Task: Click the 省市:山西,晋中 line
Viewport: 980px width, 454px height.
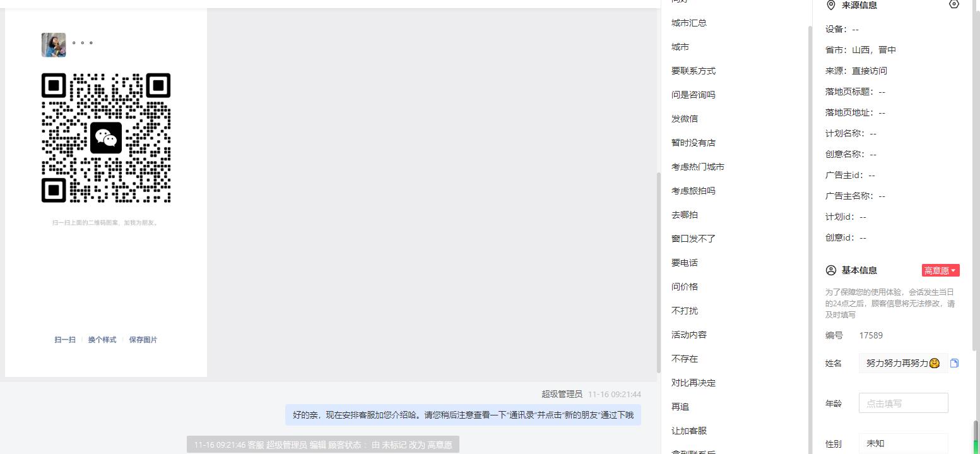Action: coord(861,50)
